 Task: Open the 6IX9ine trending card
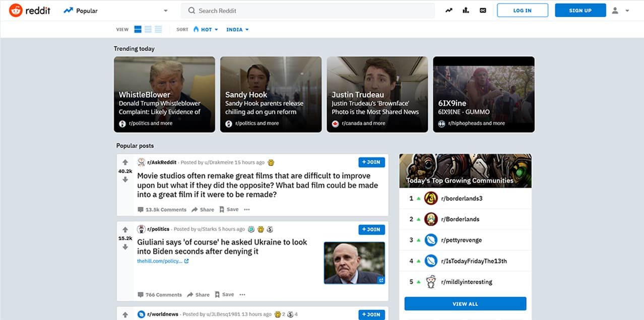[x=484, y=94]
